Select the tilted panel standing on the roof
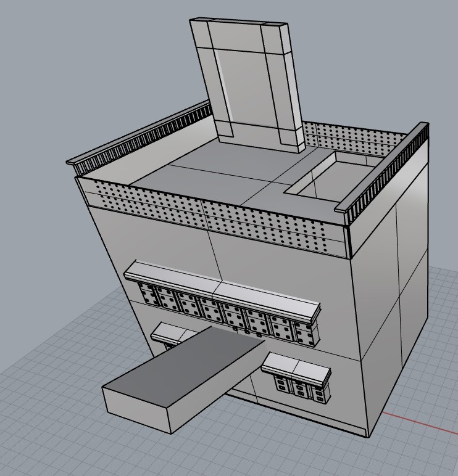458x476 pixels. 248,85
